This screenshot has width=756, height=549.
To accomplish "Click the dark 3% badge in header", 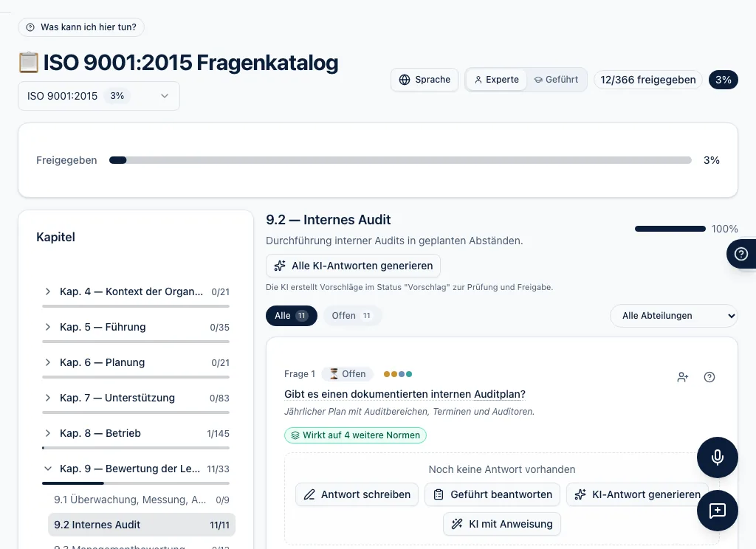I will (x=724, y=80).
